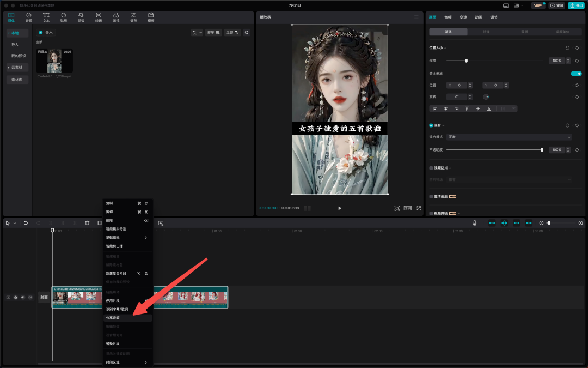Open the 音频 (Audio) panel icon

click(x=29, y=17)
